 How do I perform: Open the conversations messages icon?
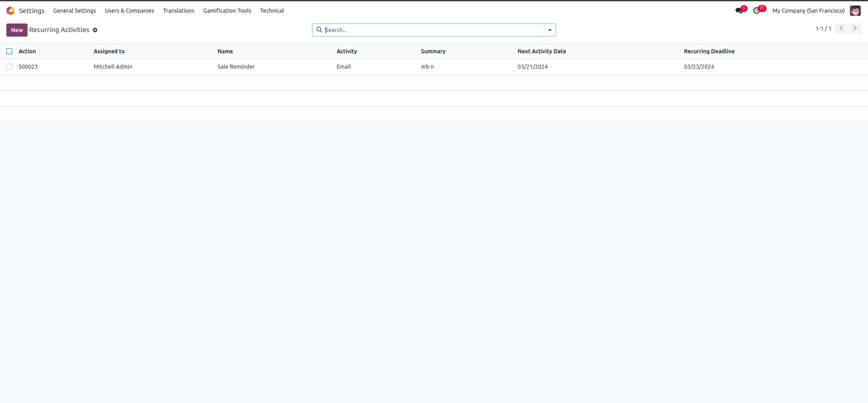(739, 10)
